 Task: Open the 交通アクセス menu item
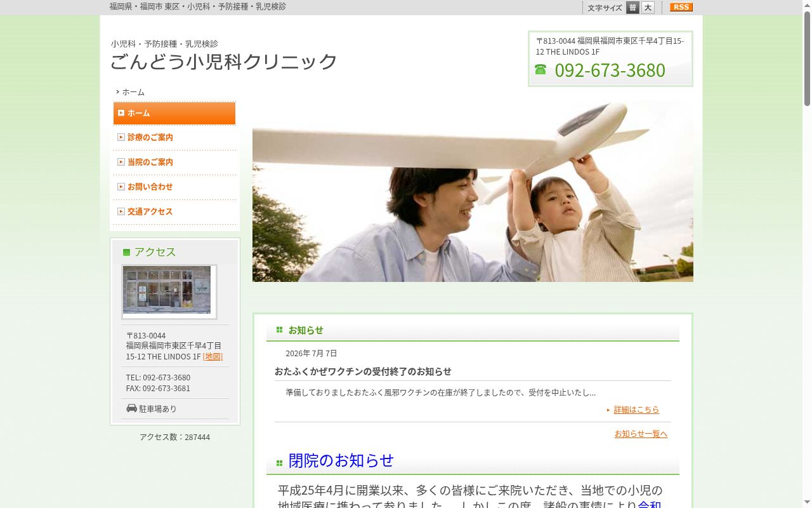[174, 211]
